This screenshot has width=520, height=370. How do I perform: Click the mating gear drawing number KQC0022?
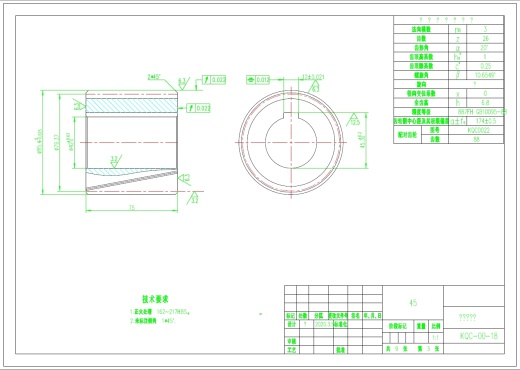(x=479, y=130)
